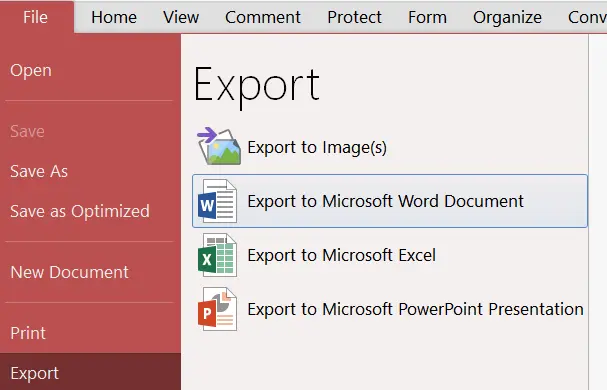Click the Microsoft Word document icon
Screen dimensions: 607x390
click(217, 201)
